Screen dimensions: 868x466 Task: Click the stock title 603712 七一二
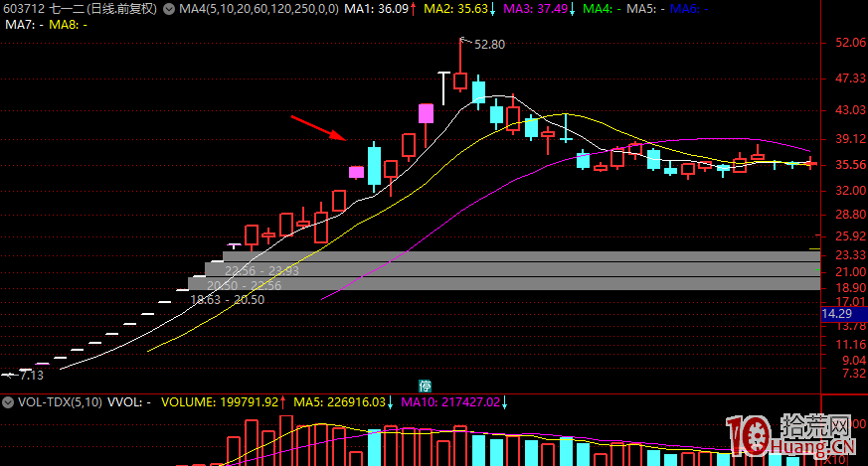tap(44, 9)
